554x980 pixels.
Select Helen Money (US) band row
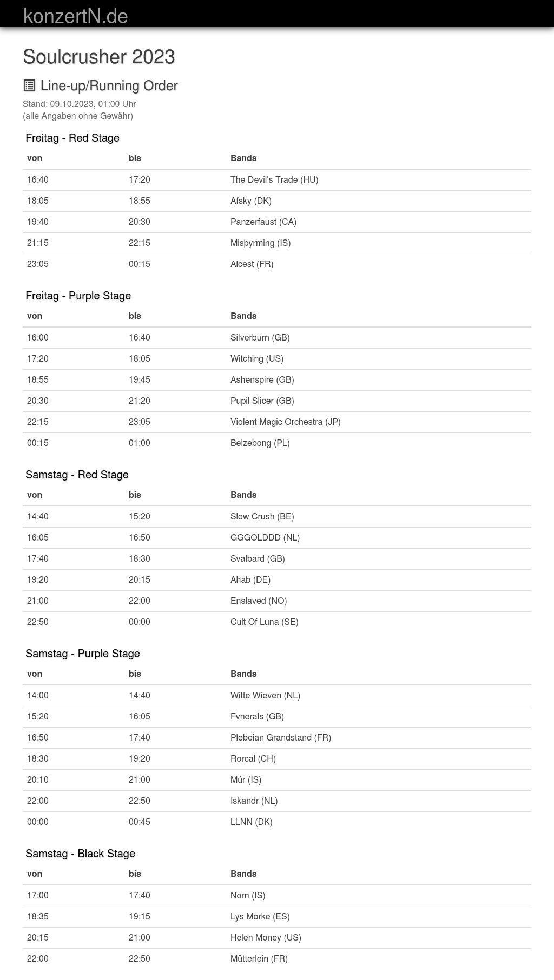(266, 938)
